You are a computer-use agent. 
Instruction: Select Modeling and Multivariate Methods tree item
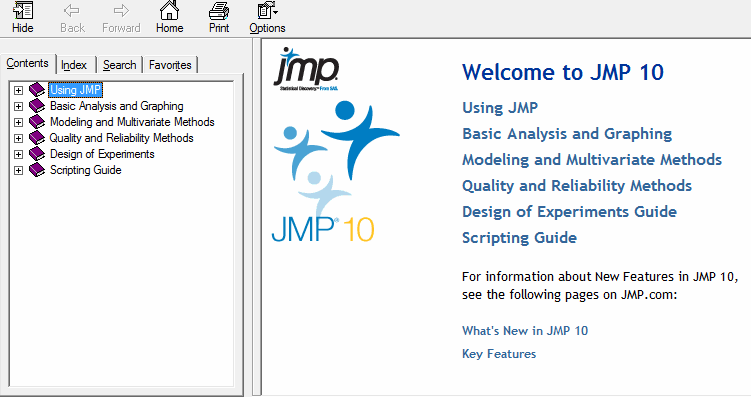tap(132, 122)
